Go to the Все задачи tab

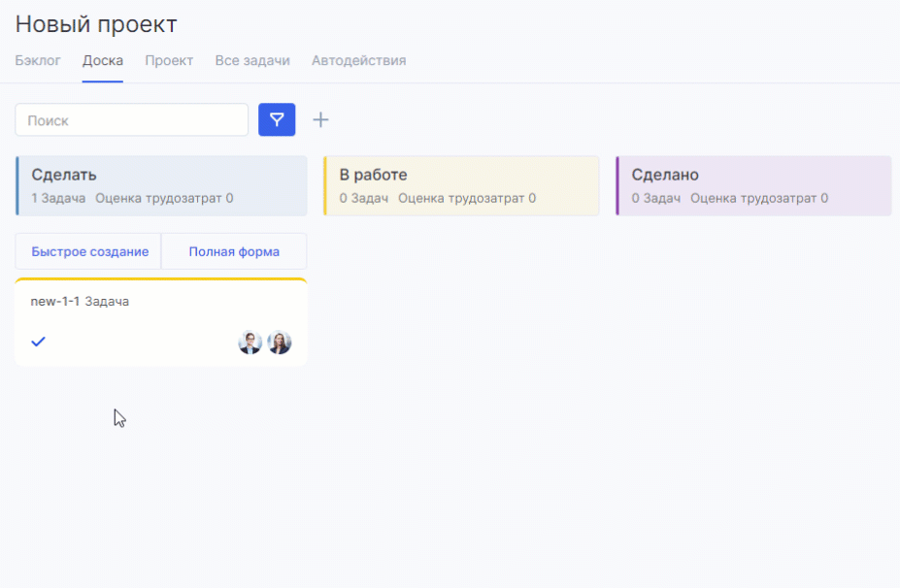[252, 60]
